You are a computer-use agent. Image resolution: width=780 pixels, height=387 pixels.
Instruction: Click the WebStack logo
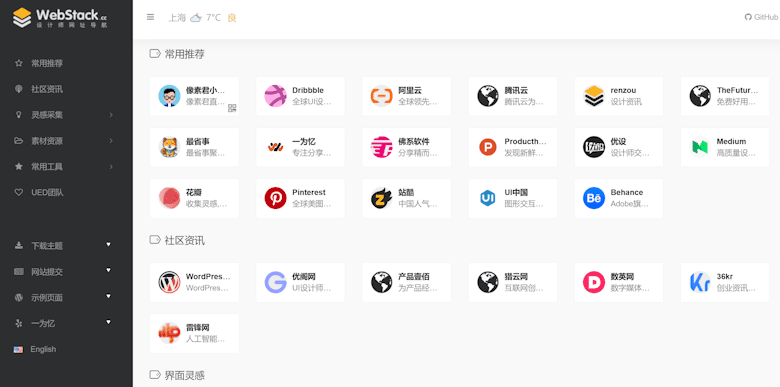pos(60,17)
